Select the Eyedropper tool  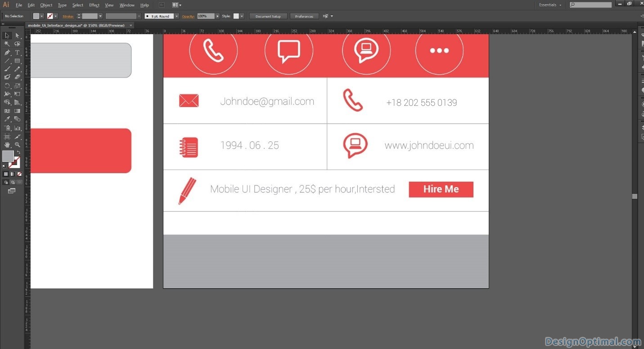(7, 119)
